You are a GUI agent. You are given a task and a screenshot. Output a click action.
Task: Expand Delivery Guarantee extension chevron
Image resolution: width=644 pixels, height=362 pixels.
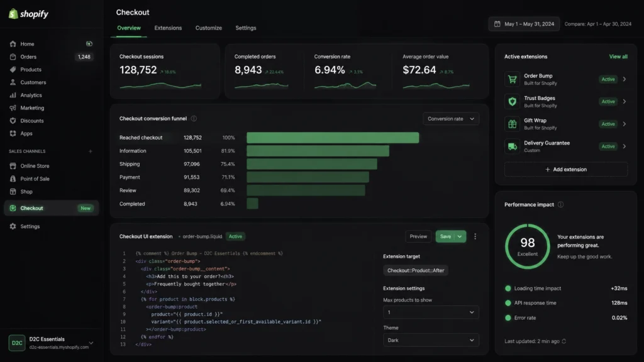[x=625, y=146]
